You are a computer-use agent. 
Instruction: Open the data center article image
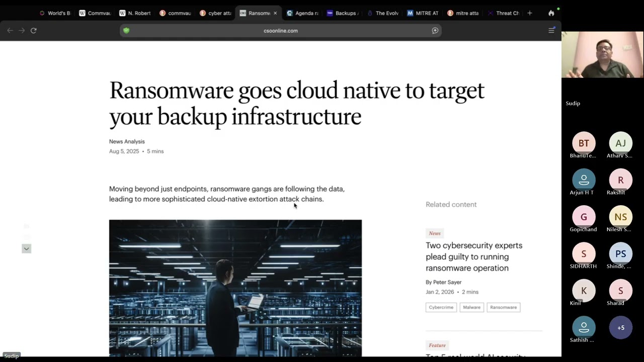(x=235, y=288)
